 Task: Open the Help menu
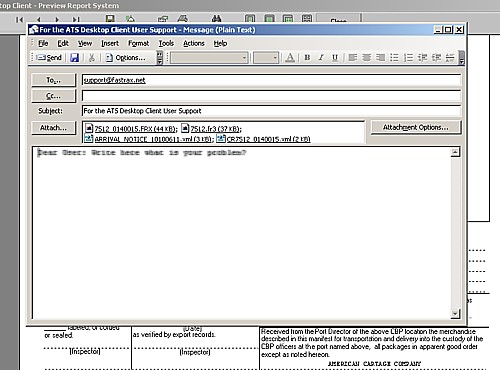click(x=220, y=43)
